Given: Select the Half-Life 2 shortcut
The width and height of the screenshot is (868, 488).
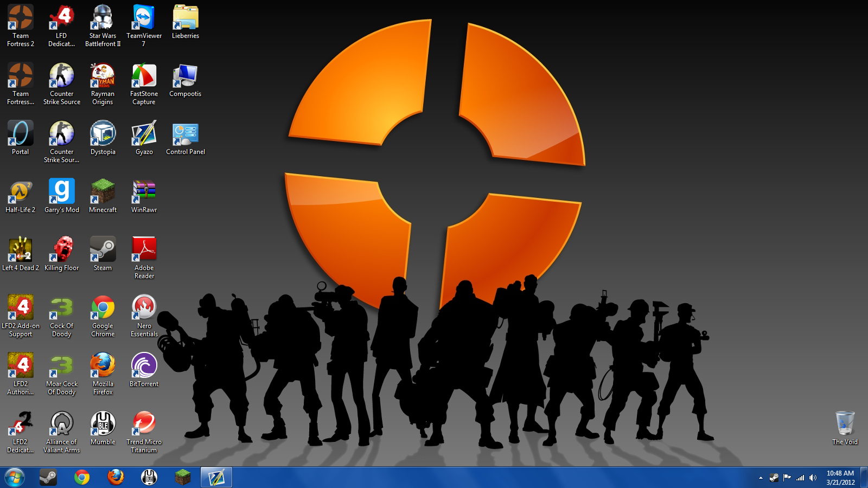Looking at the screenshot, I should pyautogui.click(x=21, y=196).
